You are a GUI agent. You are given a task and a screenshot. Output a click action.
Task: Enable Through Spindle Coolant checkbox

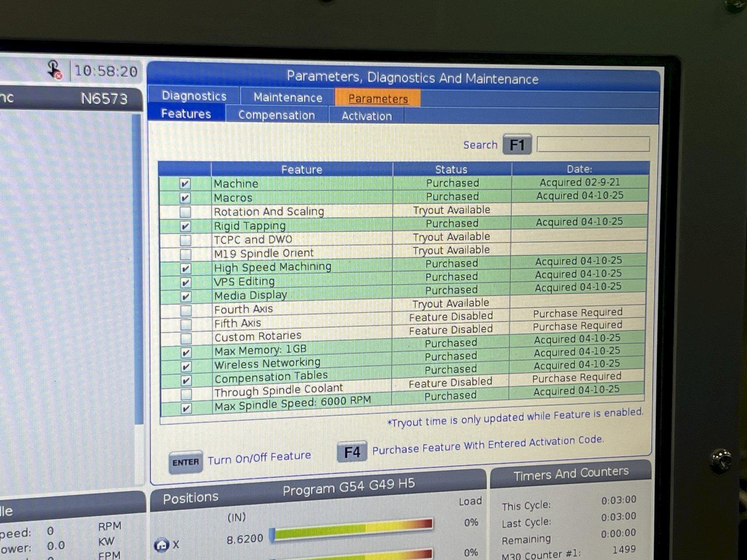point(186,394)
